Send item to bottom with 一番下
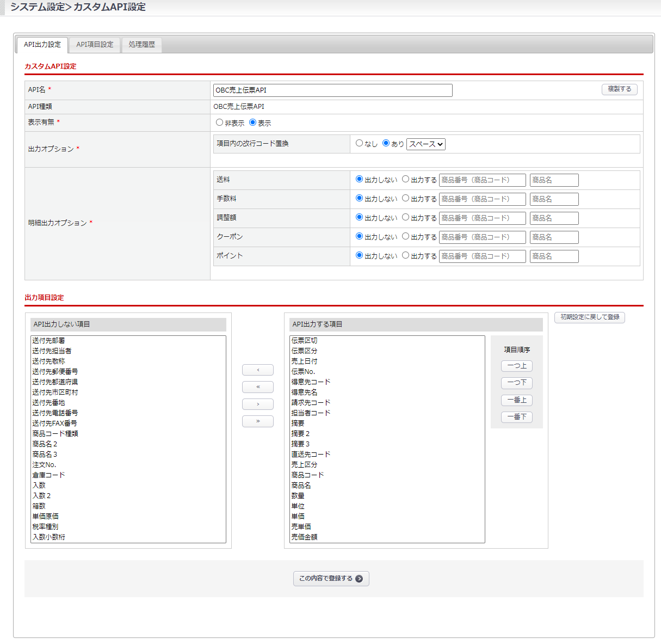The image size is (661, 644). 516,417
